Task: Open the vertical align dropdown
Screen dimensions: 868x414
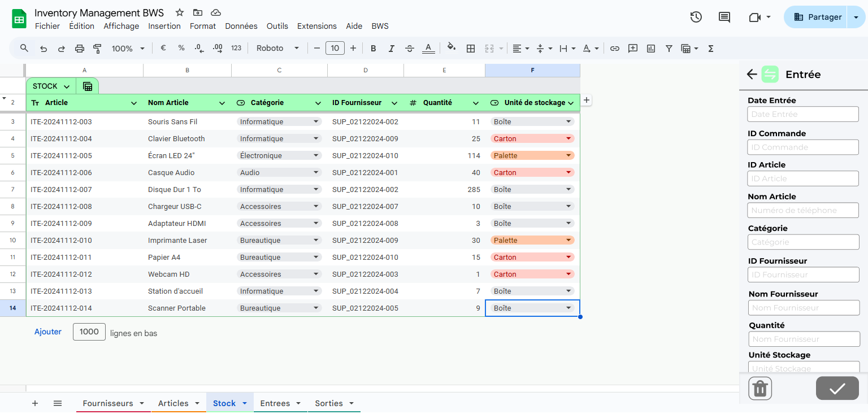Action: tap(544, 49)
